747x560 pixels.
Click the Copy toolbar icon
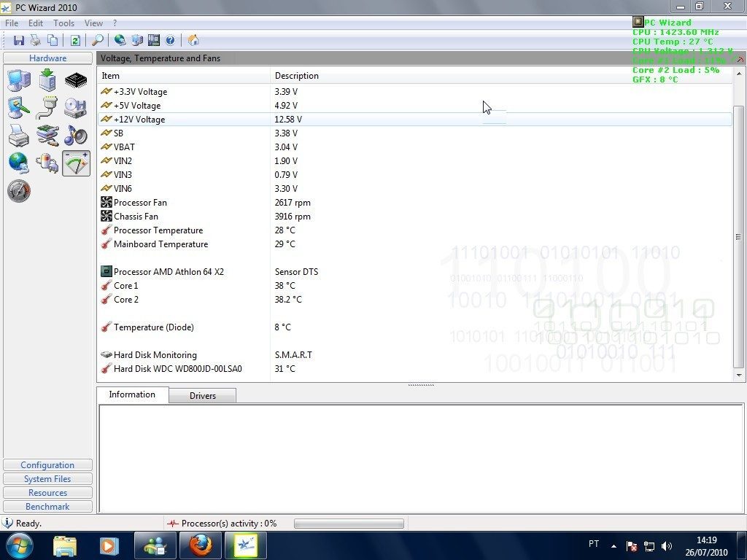point(53,41)
